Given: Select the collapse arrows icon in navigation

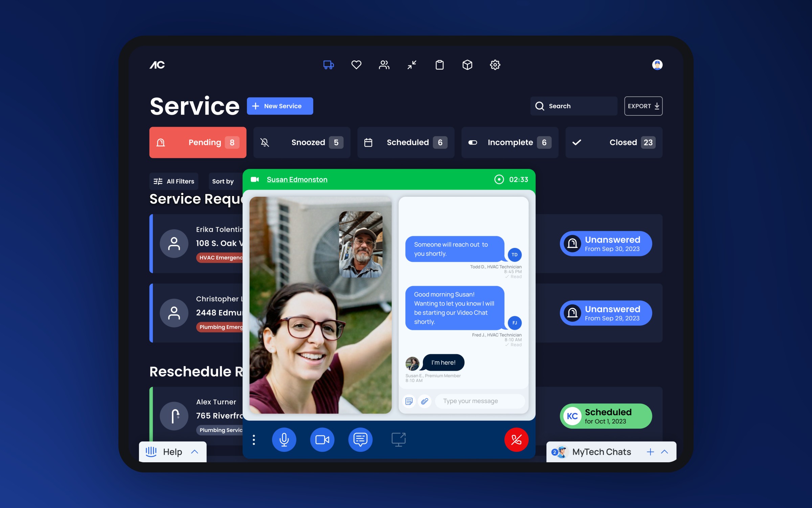Looking at the screenshot, I should point(412,65).
